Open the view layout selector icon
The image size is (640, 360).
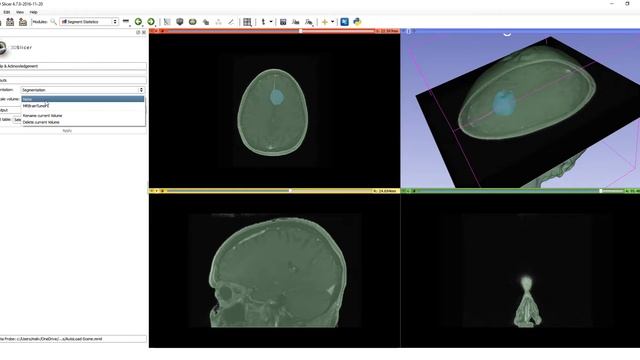(247, 22)
